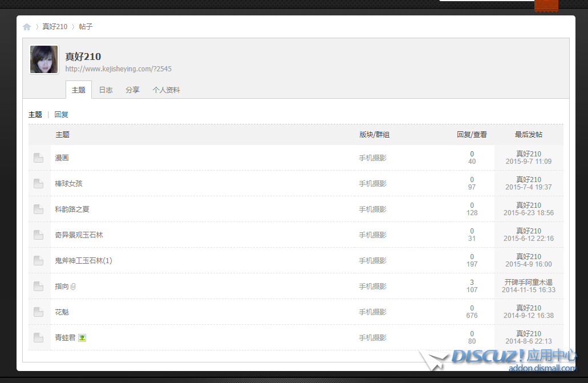This screenshot has width=588, height=383.
Task: Open 手机摄影 board in 漫画 row
Action: (x=372, y=158)
